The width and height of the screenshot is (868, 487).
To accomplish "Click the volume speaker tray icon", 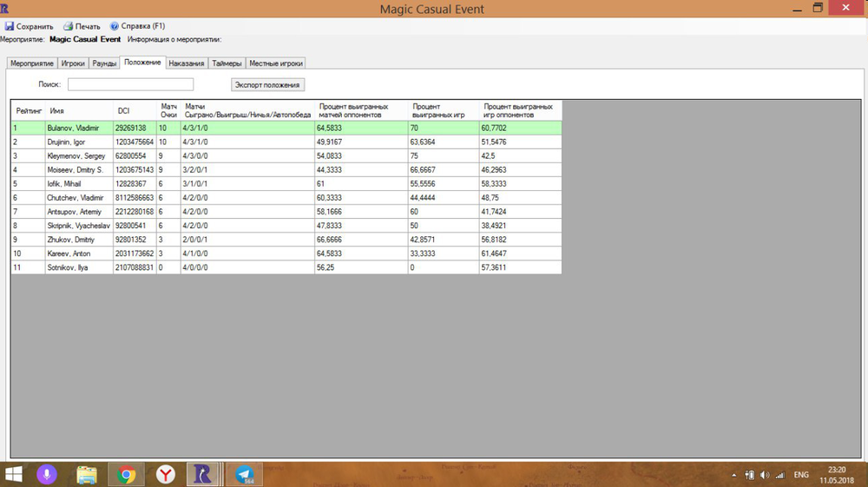I will tap(765, 475).
